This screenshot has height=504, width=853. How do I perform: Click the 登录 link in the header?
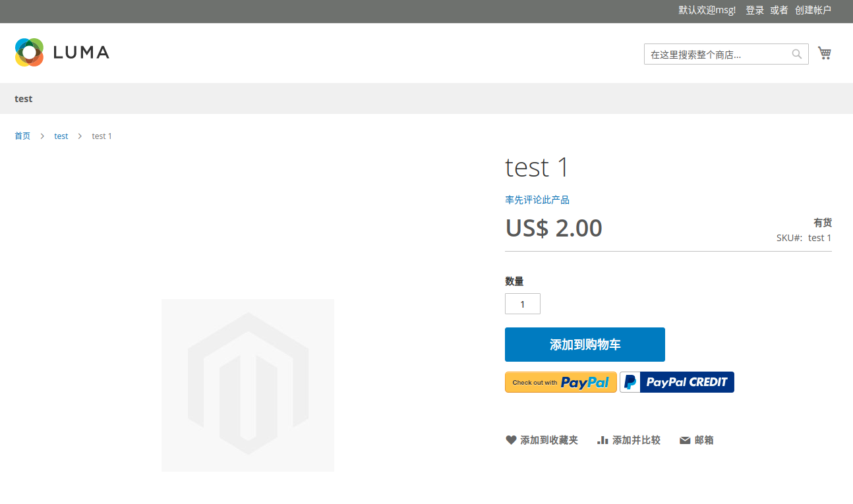pos(755,10)
